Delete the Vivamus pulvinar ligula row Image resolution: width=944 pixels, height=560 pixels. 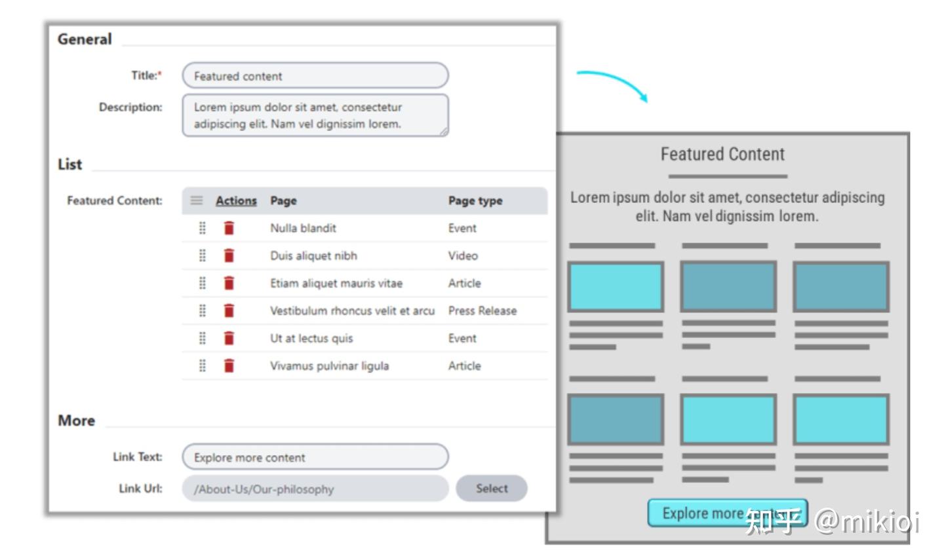[229, 365]
